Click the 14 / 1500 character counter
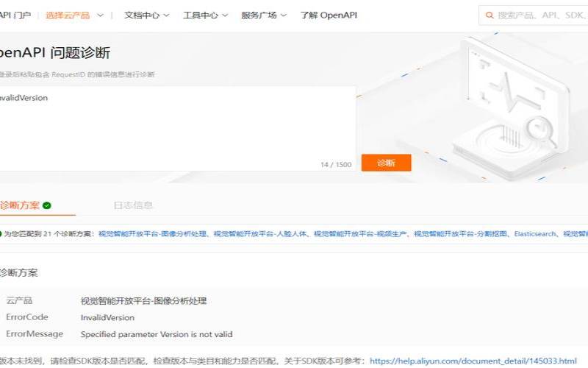 [336, 164]
